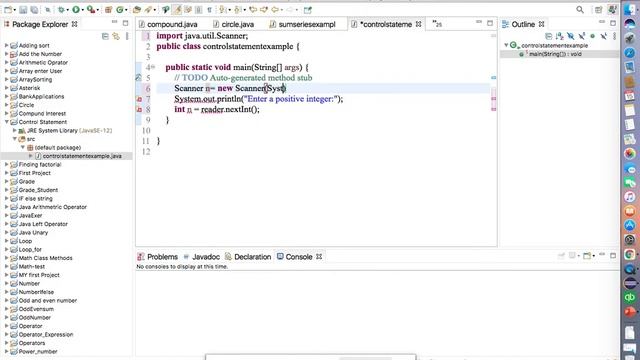Open the Javadoc tab
This screenshot has width=640, height=360.
pos(202,257)
